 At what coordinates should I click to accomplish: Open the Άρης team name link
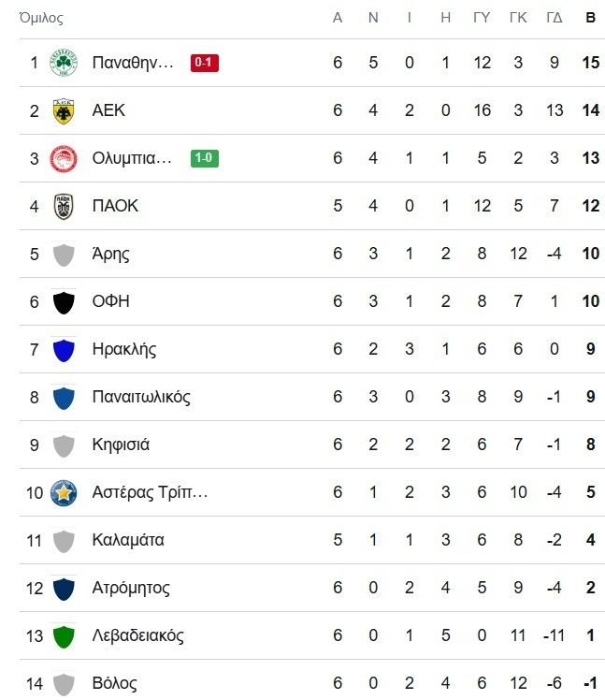[x=110, y=254]
